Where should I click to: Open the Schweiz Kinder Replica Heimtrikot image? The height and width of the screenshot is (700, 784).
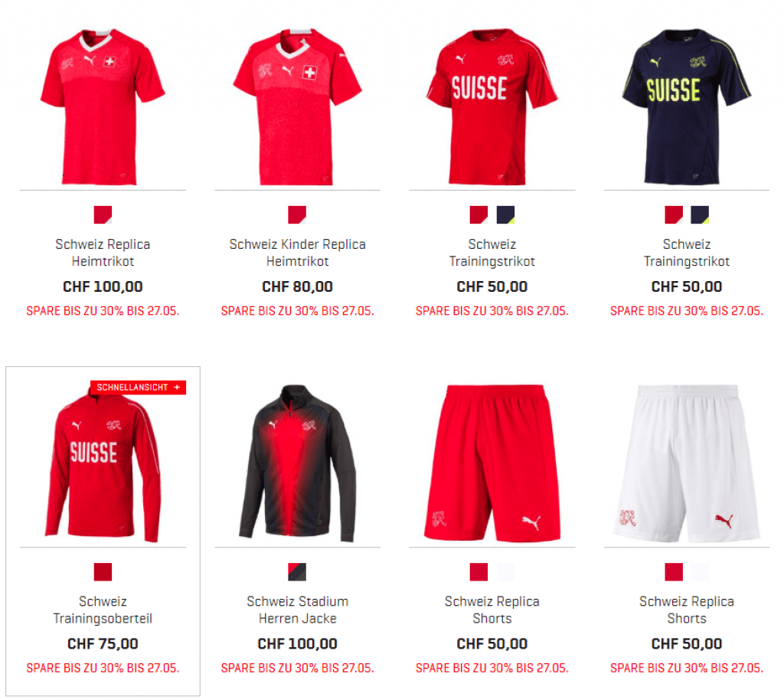298,106
